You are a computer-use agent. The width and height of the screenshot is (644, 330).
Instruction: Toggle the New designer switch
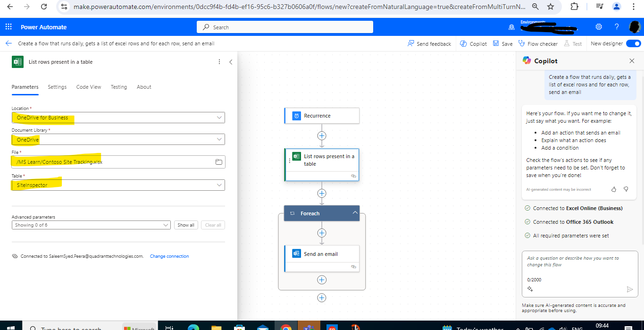634,43
